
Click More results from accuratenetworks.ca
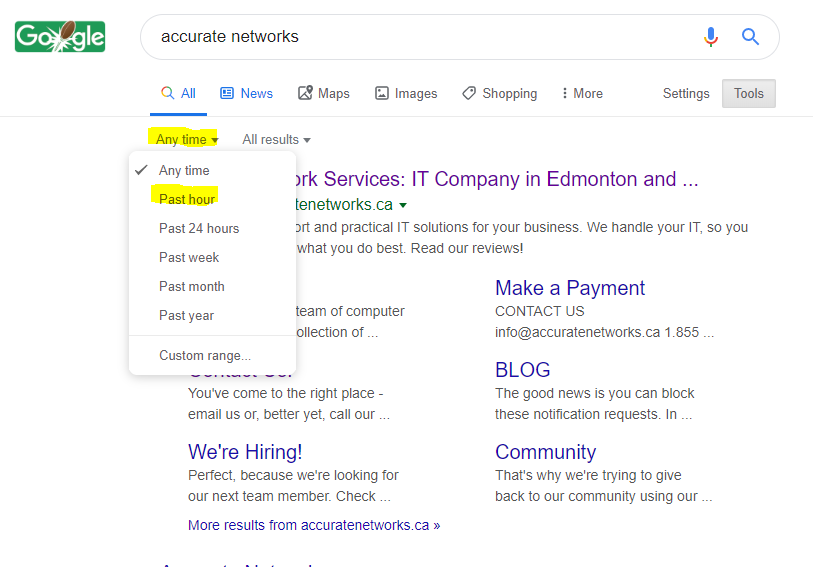pos(314,526)
